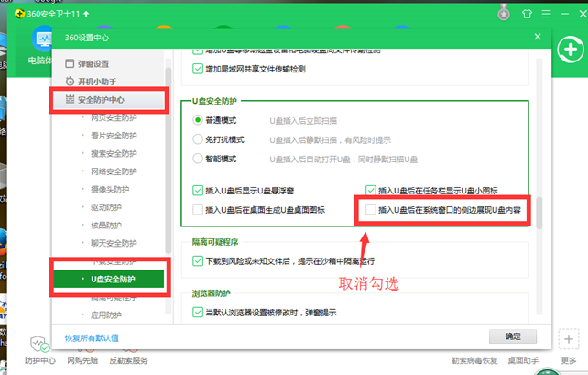Select 智能模式 radio button
This screenshot has width=588, height=375.
coord(198,159)
